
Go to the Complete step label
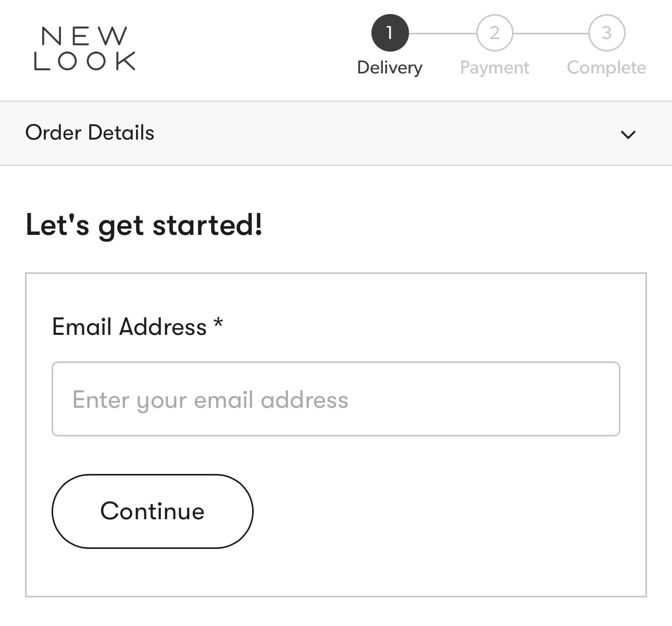(x=606, y=68)
